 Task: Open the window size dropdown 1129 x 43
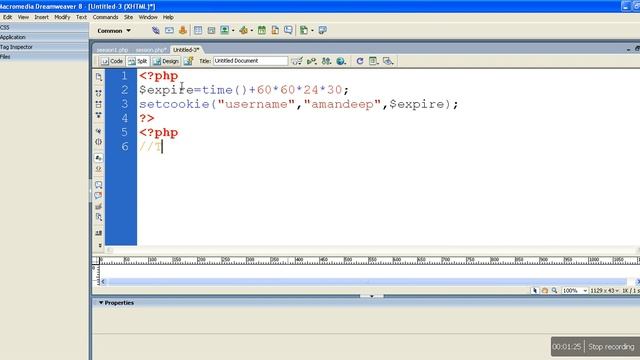pos(604,291)
